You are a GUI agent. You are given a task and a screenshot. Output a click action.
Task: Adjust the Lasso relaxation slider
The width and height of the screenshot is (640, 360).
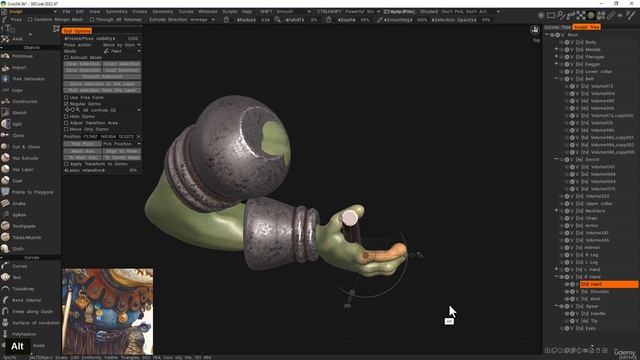[102, 170]
